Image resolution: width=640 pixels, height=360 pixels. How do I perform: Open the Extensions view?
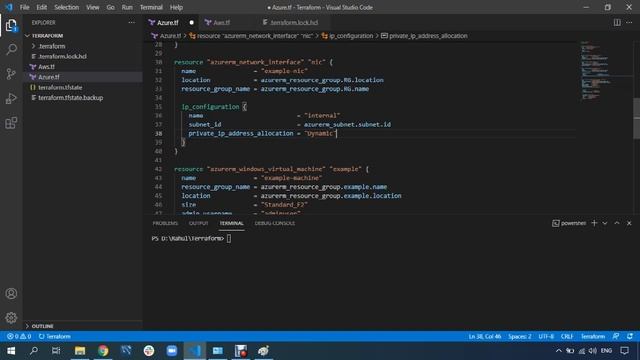coord(11,123)
